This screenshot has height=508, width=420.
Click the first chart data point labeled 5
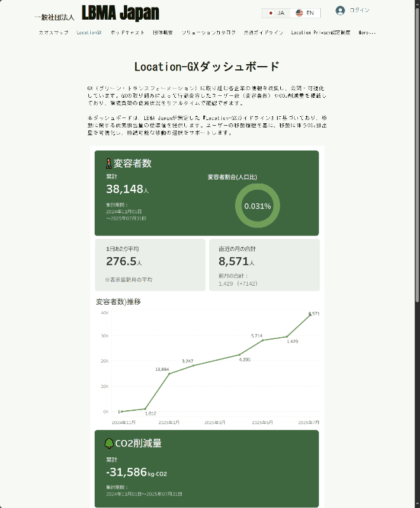point(121,411)
